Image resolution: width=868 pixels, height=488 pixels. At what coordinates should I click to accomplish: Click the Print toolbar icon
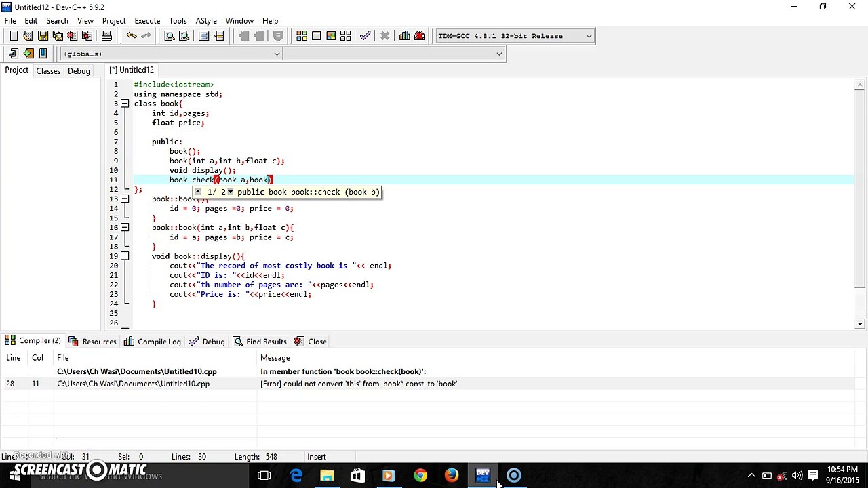(x=106, y=36)
